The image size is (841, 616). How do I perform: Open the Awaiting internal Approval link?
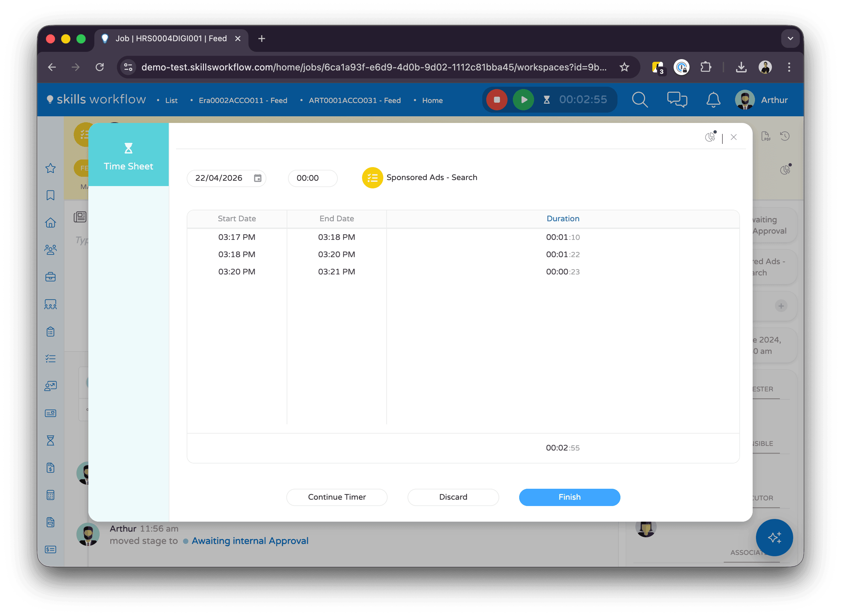point(250,541)
